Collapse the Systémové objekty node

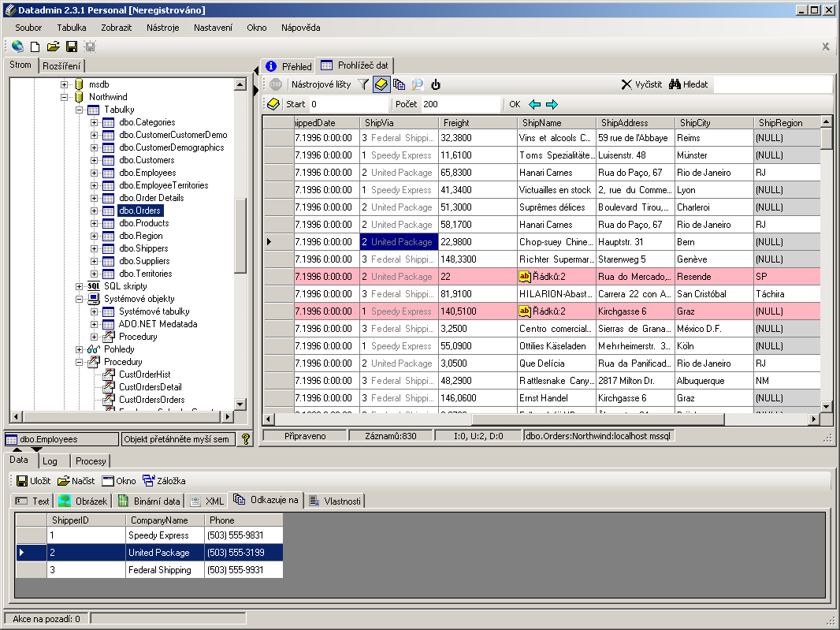coord(79,299)
